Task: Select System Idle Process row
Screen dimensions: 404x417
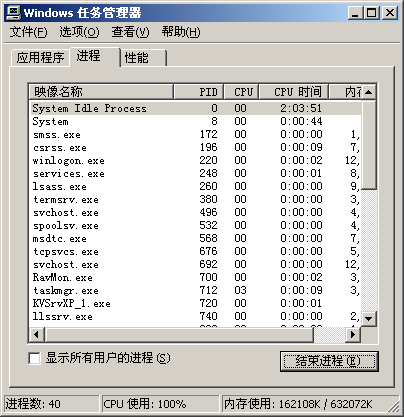Action: (x=195, y=108)
